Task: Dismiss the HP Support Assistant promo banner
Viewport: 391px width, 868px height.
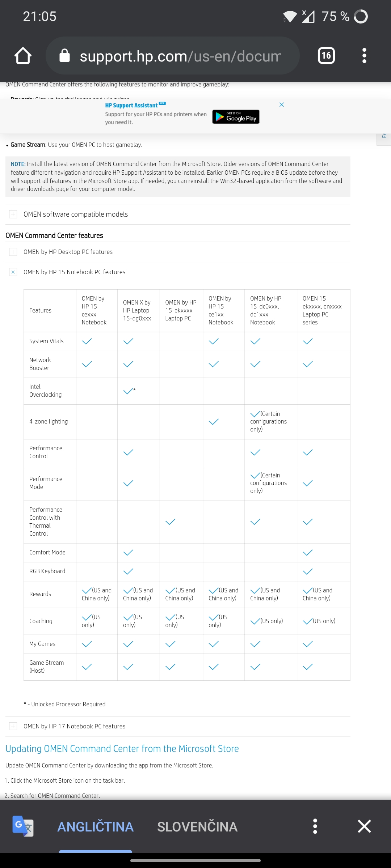Action: pyautogui.click(x=282, y=105)
